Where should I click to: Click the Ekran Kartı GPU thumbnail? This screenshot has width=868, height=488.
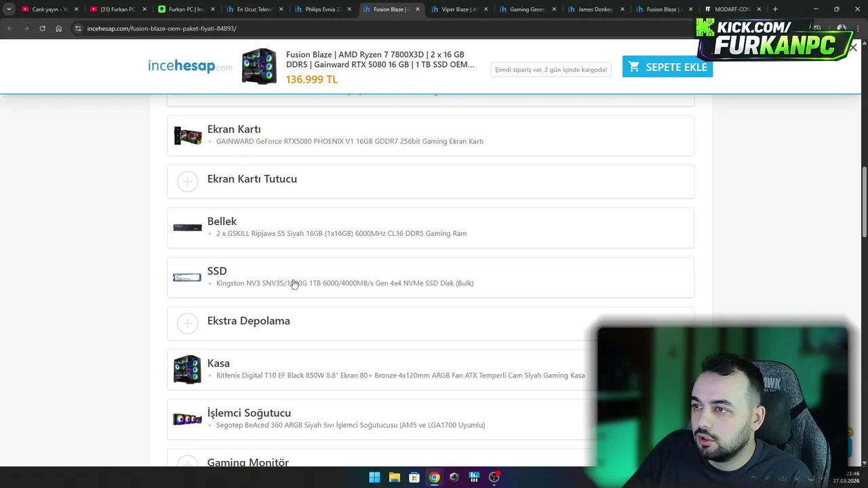[187, 136]
